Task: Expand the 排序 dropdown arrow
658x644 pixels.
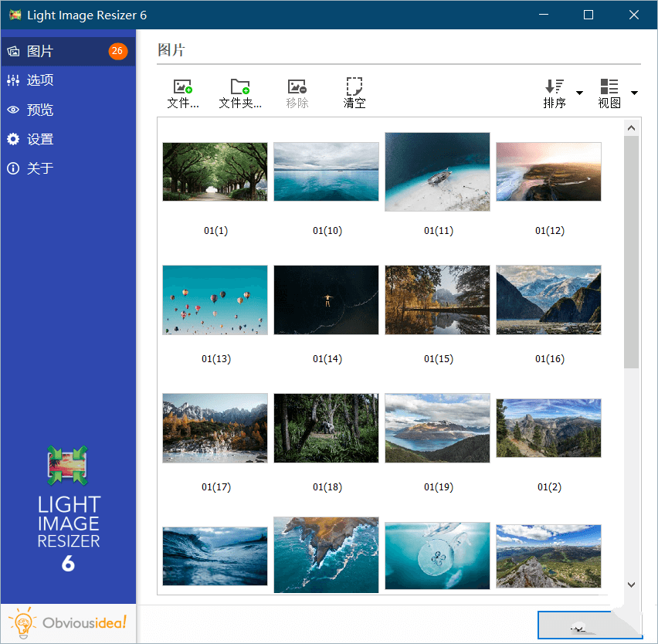Action: point(579,93)
